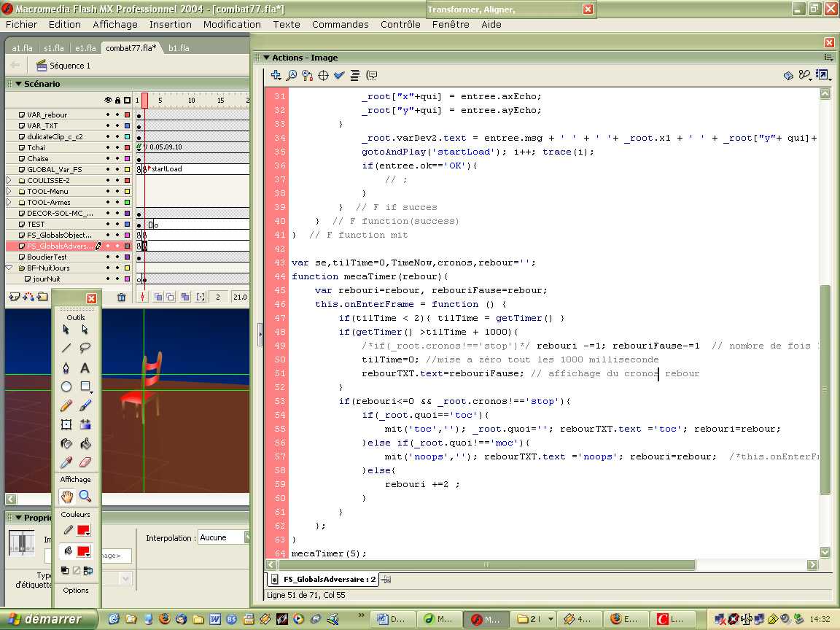840x630 pixels.
Task: Switch to the b1.fla document tab
Action: pyautogui.click(x=179, y=47)
